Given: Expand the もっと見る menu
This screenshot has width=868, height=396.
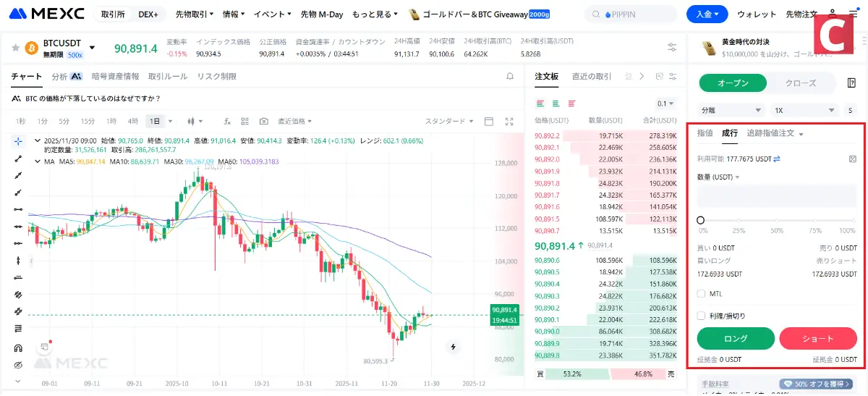Looking at the screenshot, I should point(374,14).
